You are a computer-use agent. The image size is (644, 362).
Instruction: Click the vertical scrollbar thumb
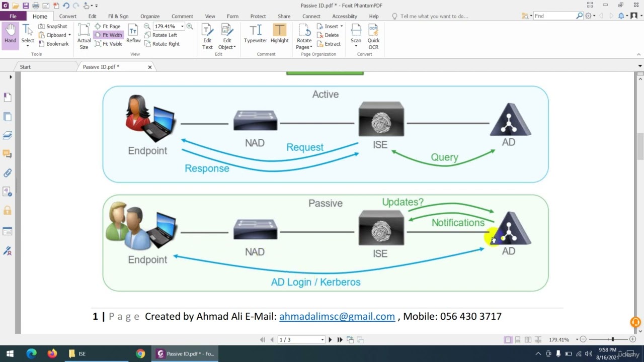[x=640, y=146]
